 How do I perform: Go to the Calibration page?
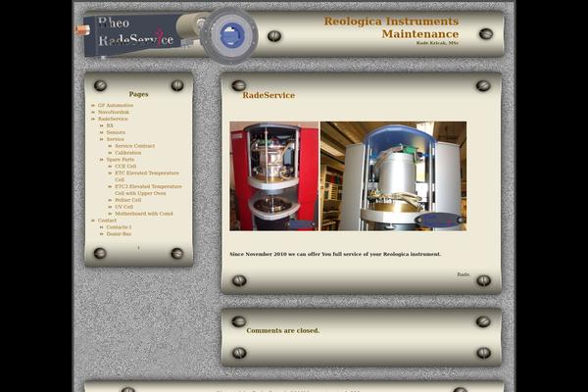[x=127, y=153]
